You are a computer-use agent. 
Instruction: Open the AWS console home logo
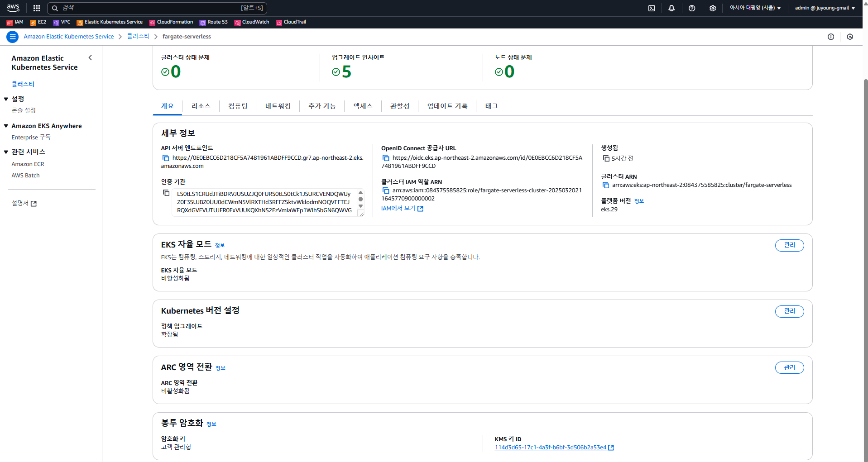coord(13,8)
